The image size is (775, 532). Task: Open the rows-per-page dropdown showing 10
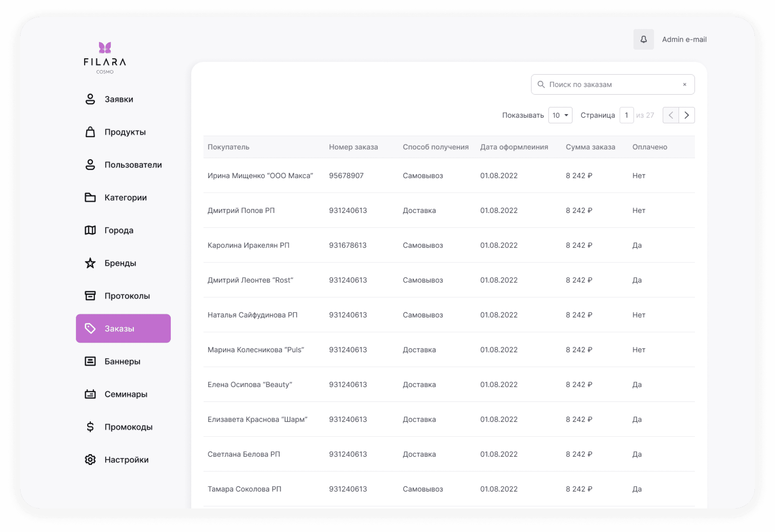[x=560, y=115]
